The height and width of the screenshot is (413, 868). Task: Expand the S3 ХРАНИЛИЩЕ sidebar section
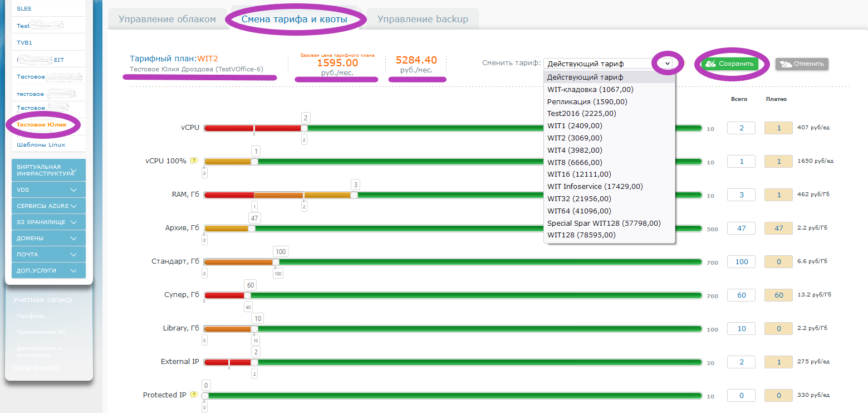48,222
